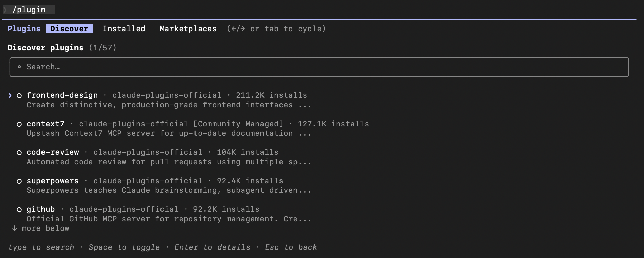This screenshot has width=644, height=258.
Task: Click the /plugin command prompt text
Action: (29, 10)
